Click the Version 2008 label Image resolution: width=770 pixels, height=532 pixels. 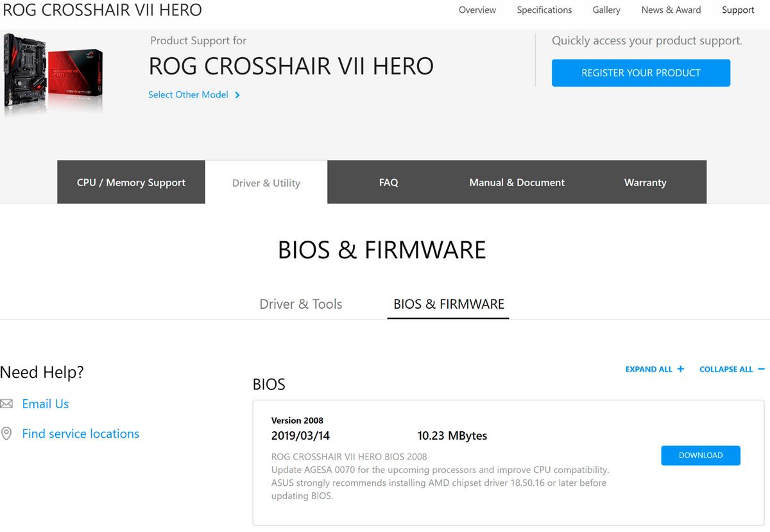point(297,420)
